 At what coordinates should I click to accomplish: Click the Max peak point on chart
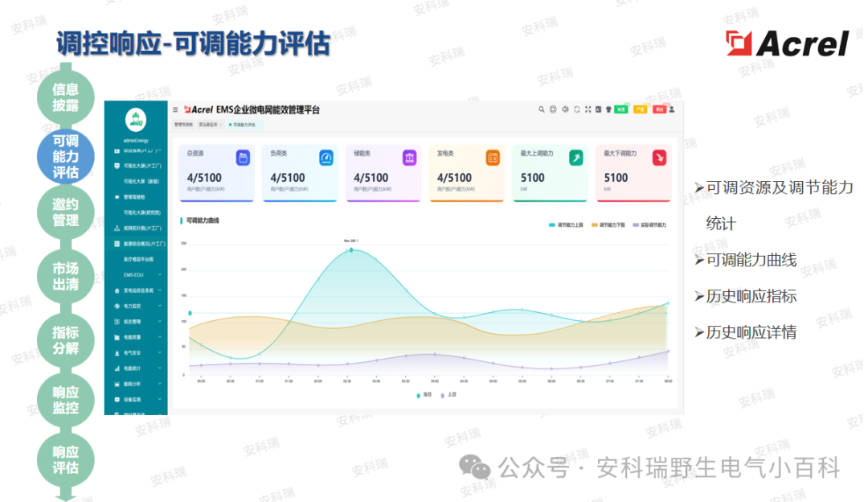[351, 250]
